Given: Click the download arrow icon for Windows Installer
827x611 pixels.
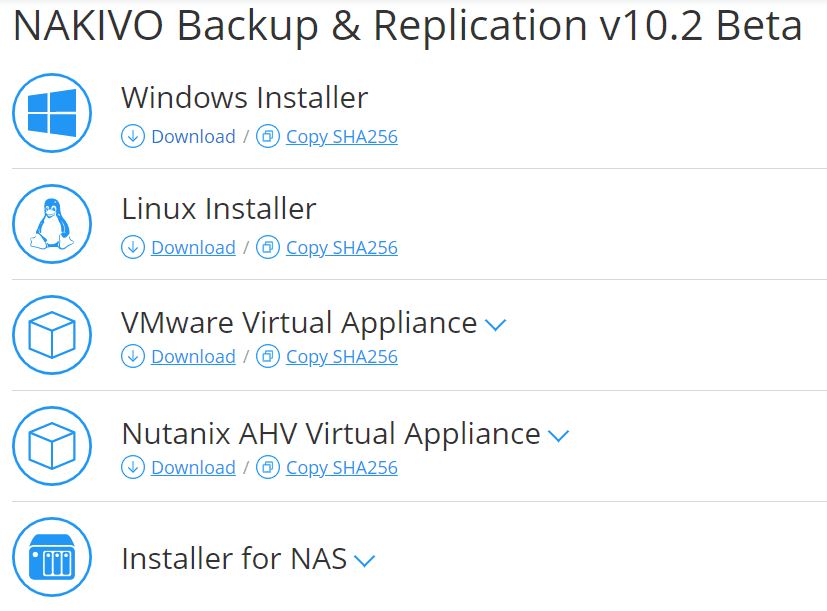Looking at the screenshot, I should coord(133,137).
